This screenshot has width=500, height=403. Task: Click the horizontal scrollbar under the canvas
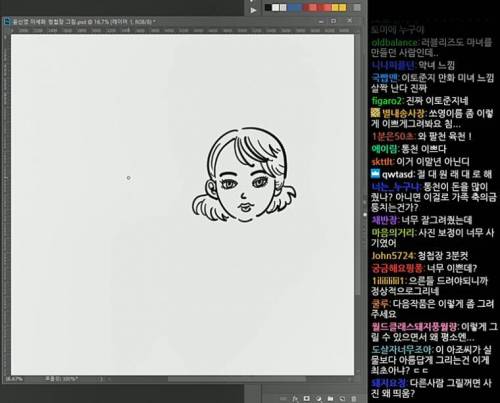pyautogui.click(x=237, y=379)
